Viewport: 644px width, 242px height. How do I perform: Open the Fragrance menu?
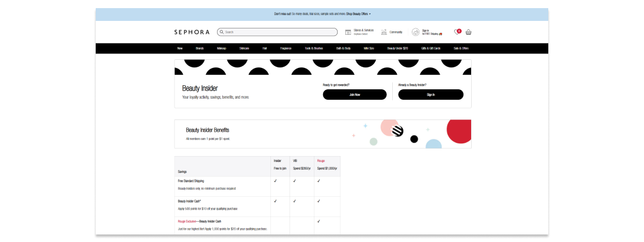pyautogui.click(x=286, y=49)
